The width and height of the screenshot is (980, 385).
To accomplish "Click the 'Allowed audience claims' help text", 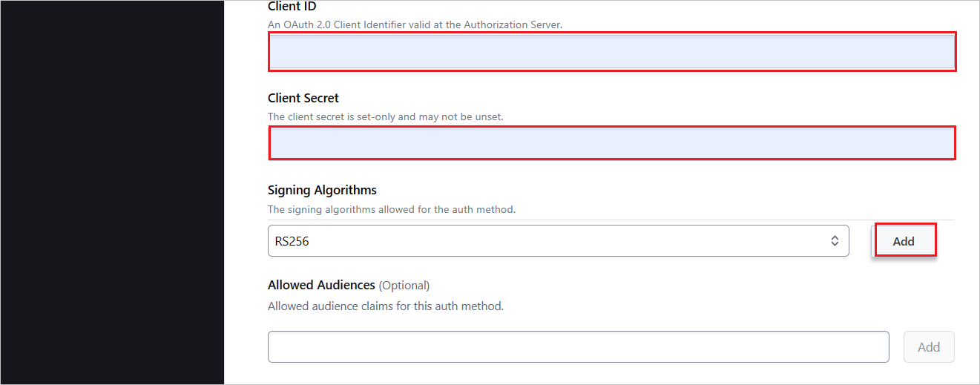I will (385, 306).
